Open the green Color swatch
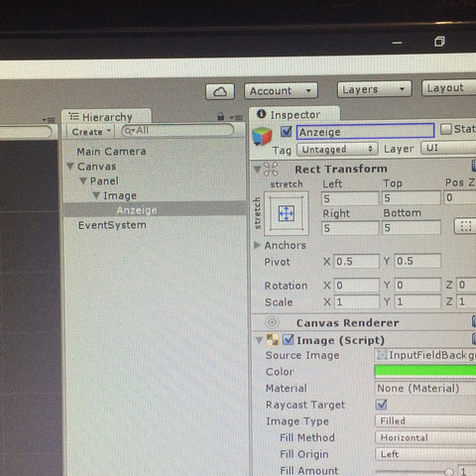 click(x=425, y=371)
